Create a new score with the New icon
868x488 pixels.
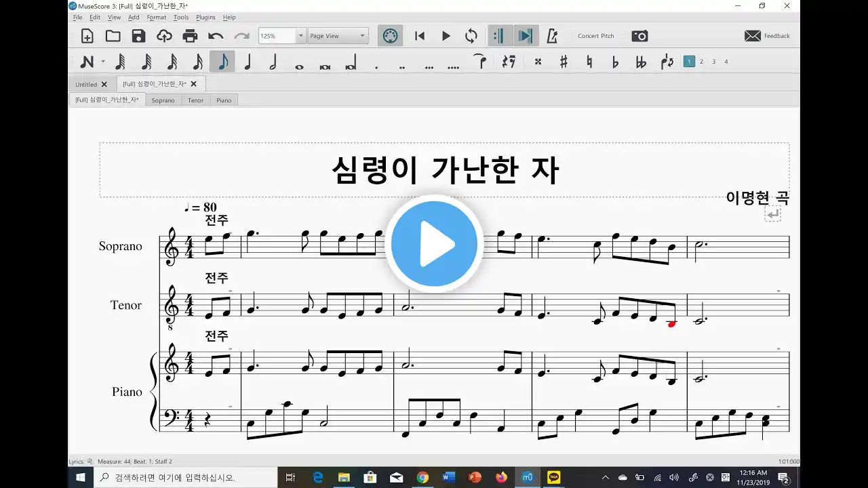coord(87,36)
